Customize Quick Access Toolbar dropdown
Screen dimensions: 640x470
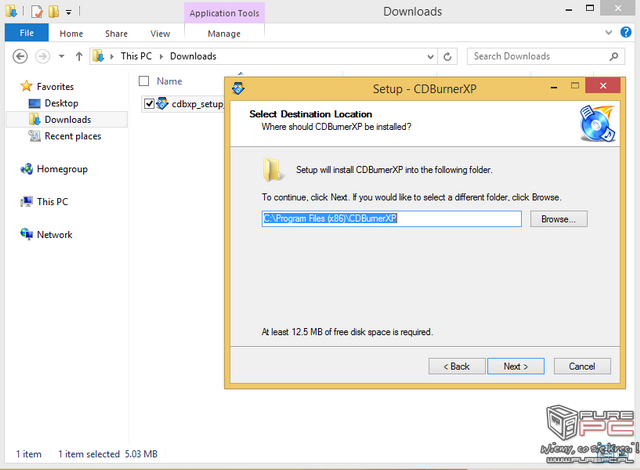click(x=69, y=12)
